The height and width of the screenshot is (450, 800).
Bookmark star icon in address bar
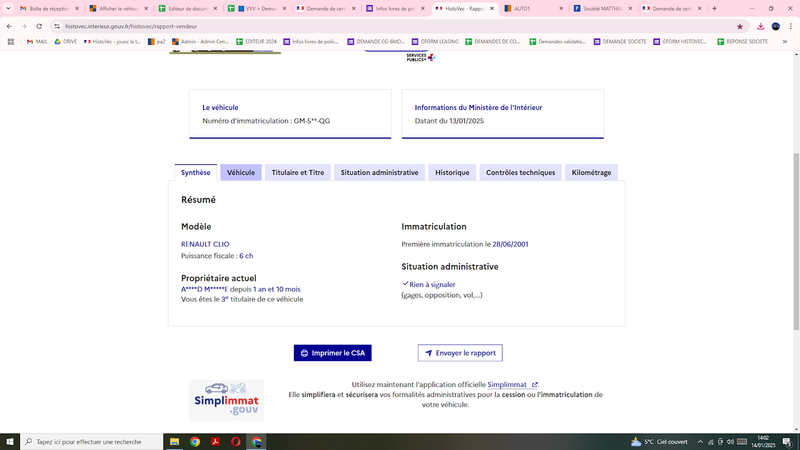click(740, 27)
